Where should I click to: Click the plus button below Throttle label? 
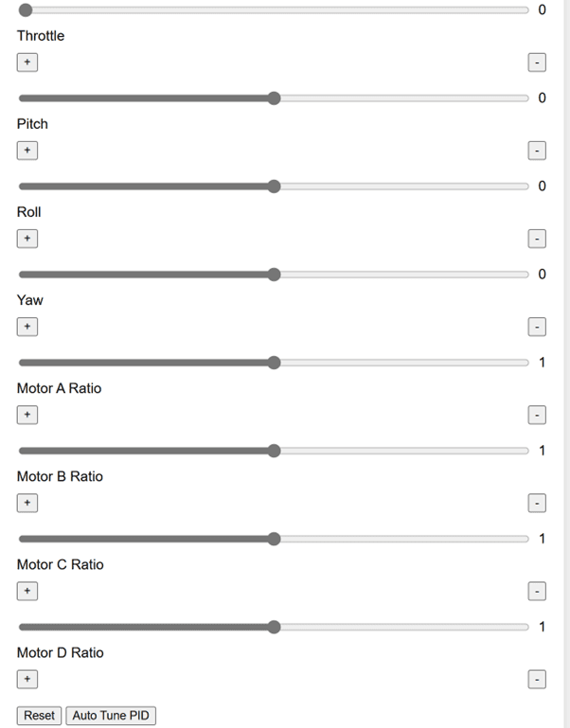(x=27, y=62)
